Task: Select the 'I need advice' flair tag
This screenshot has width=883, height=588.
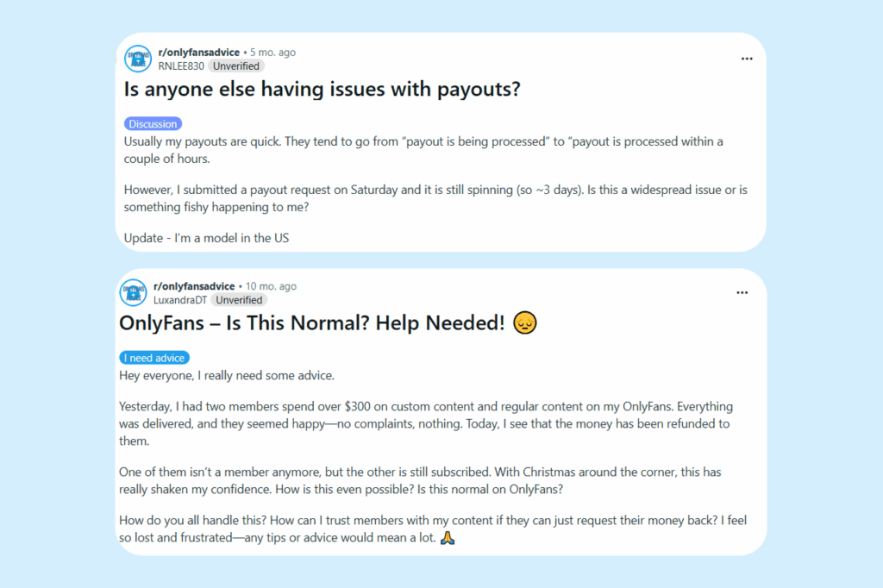Action: (154, 358)
